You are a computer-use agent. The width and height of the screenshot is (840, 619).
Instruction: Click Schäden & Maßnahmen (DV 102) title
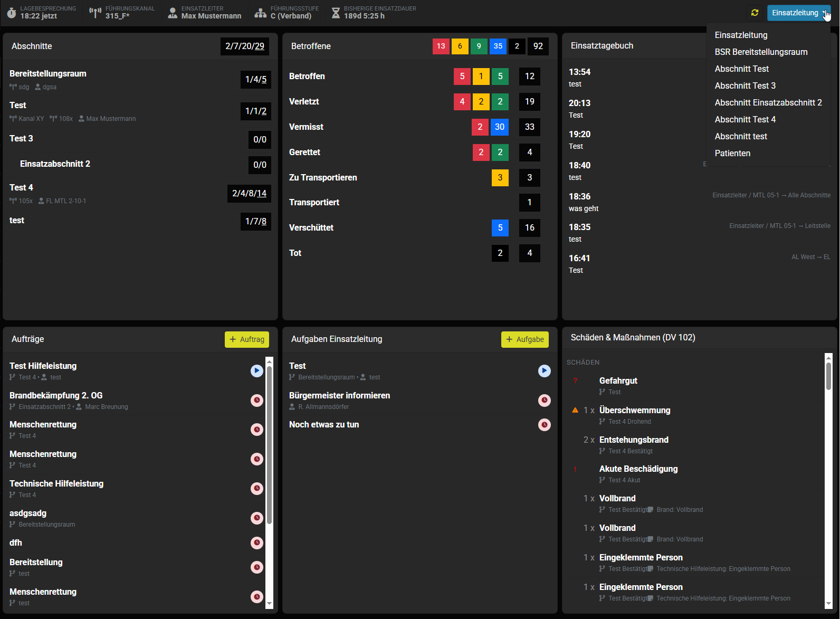[633, 337]
